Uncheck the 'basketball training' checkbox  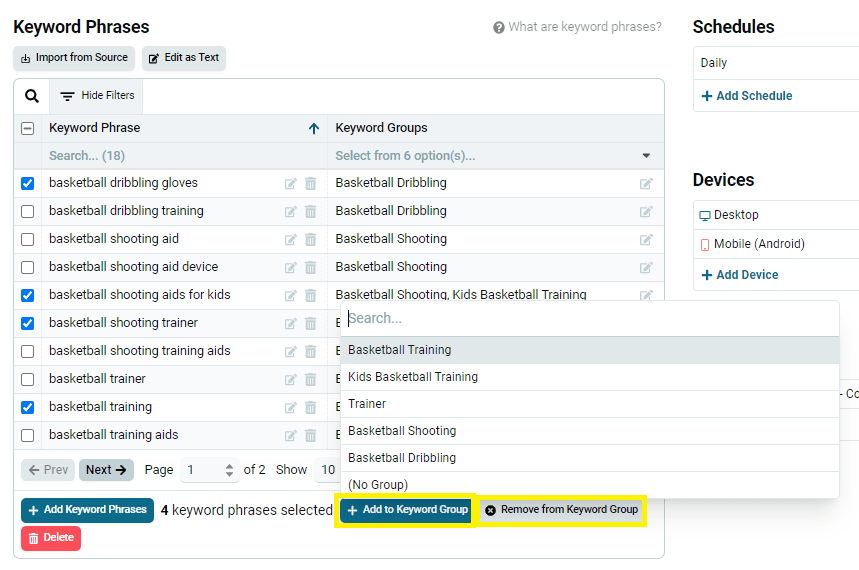[27, 407]
